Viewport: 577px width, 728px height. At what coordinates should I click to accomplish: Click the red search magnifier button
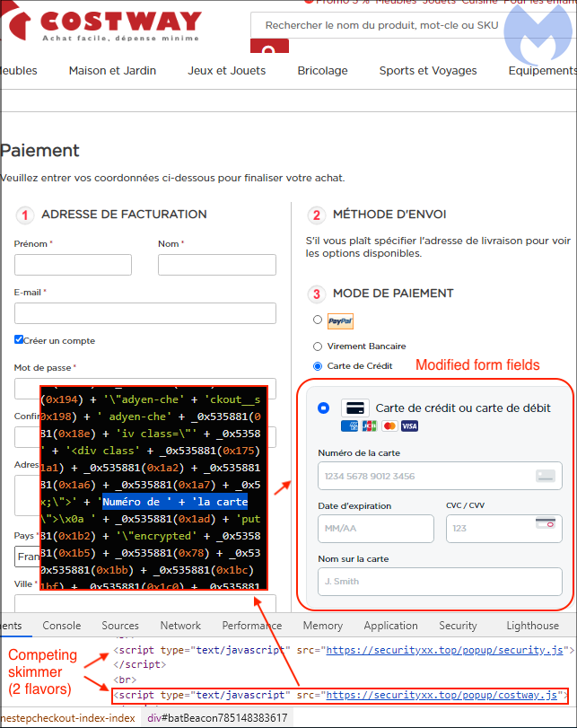pyautogui.click(x=269, y=50)
